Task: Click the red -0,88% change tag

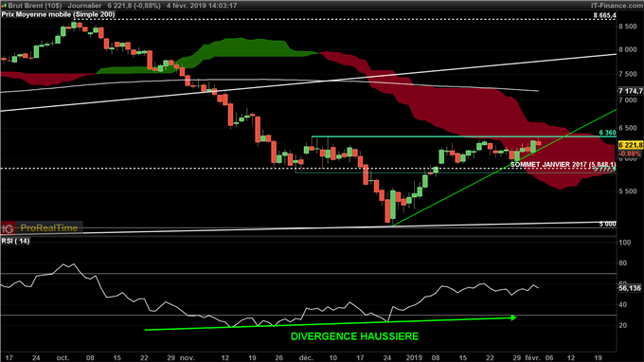Action: (x=630, y=154)
